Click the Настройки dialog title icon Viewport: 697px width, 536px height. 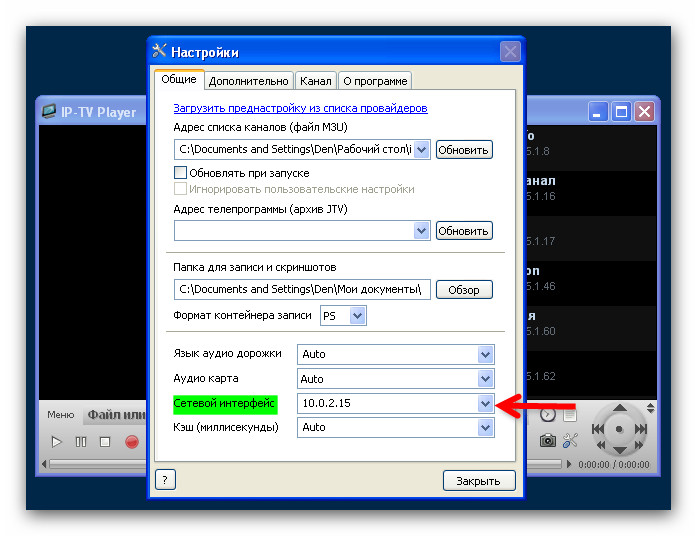point(159,51)
